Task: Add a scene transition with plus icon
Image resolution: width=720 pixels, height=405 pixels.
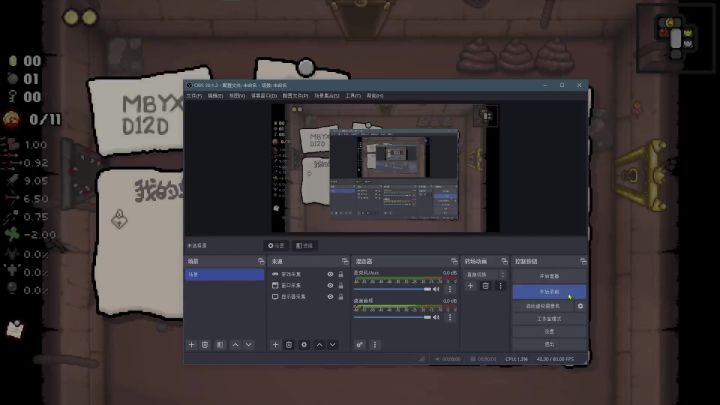Action: [x=470, y=286]
